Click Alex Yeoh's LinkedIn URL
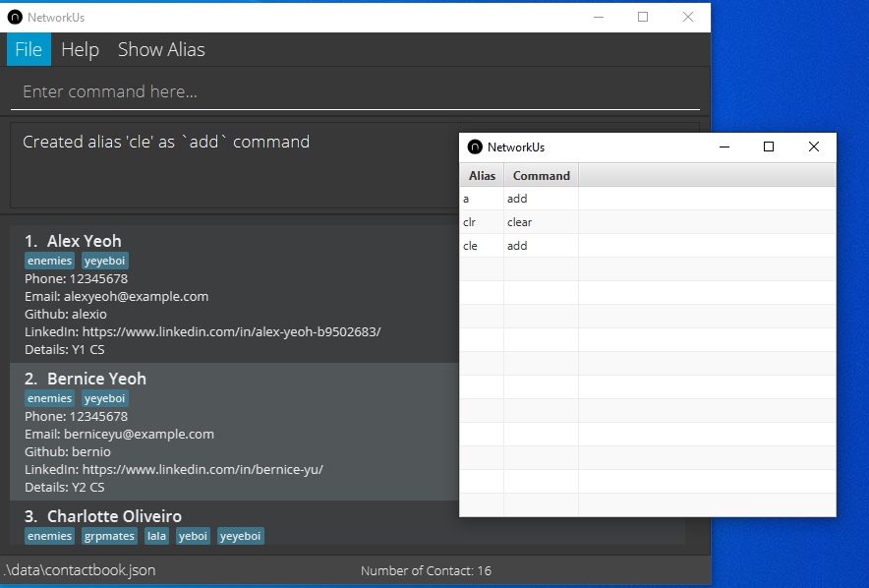Image resolution: width=869 pixels, height=588 pixels. point(232,332)
